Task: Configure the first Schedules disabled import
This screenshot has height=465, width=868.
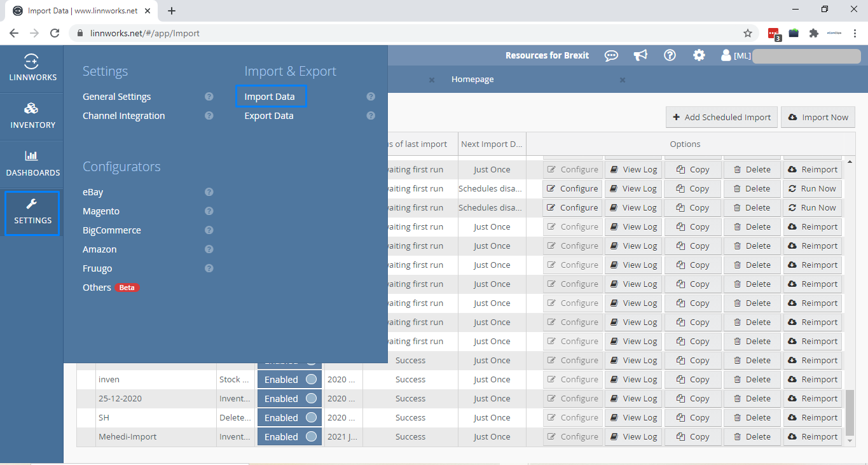Action: [573, 189]
